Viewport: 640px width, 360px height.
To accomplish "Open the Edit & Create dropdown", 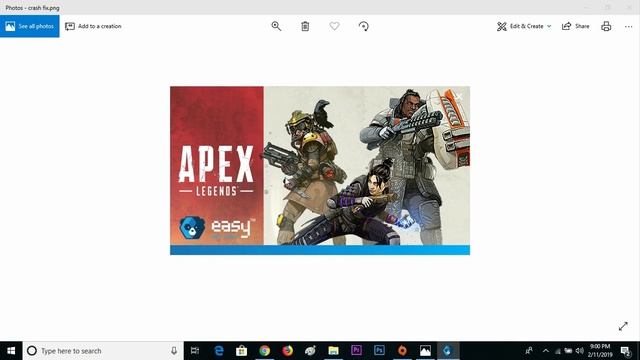I will pos(524,26).
